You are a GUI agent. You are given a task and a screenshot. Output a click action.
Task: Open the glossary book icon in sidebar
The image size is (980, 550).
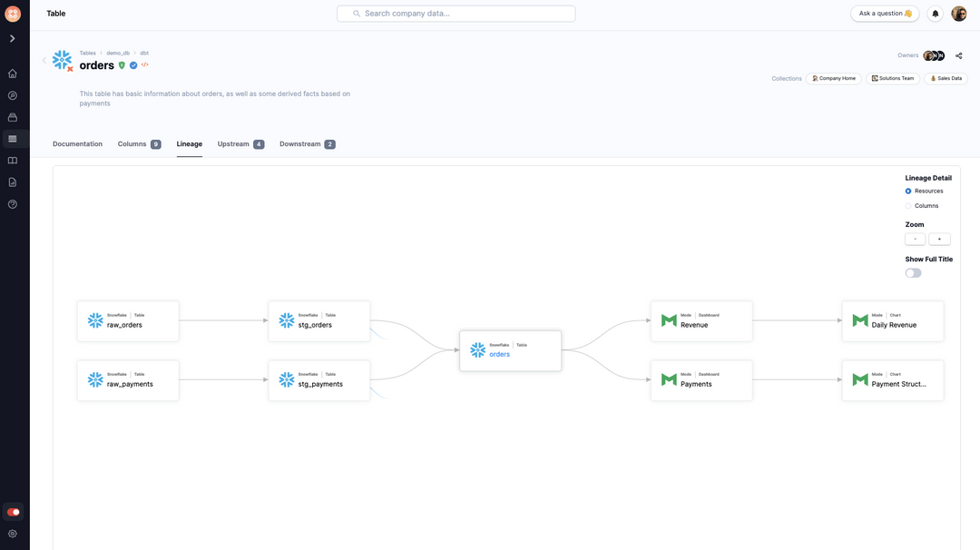pyautogui.click(x=13, y=160)
